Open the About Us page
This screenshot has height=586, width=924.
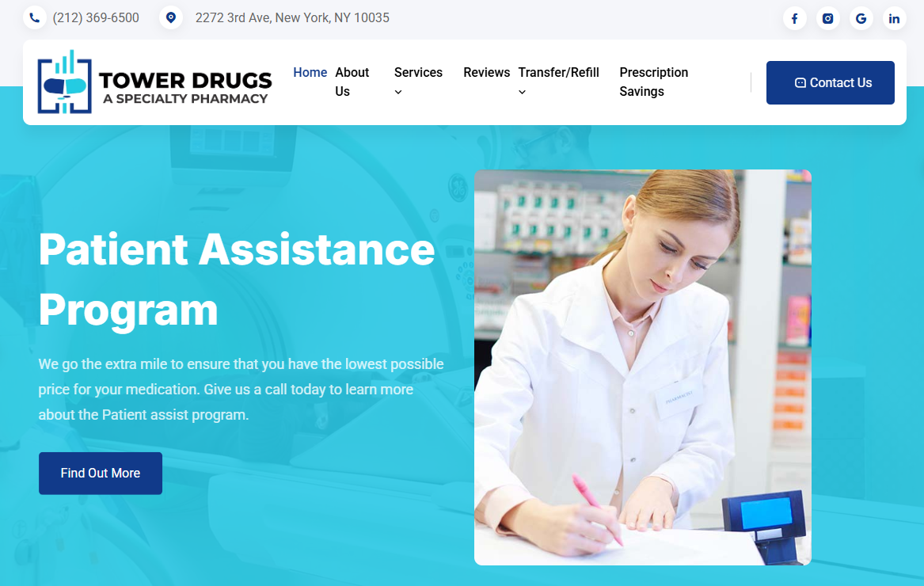[x=352, y=82]
